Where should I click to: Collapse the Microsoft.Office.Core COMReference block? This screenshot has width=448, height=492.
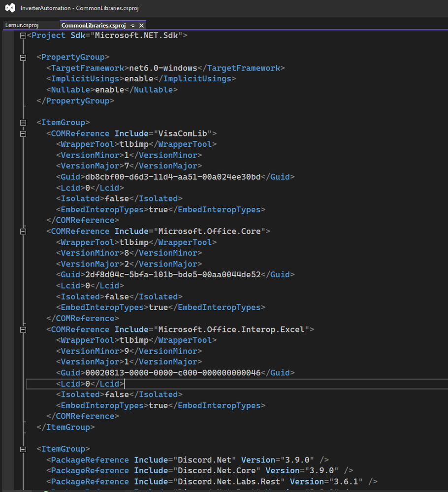pyautogui.click(x=23, y=231)
